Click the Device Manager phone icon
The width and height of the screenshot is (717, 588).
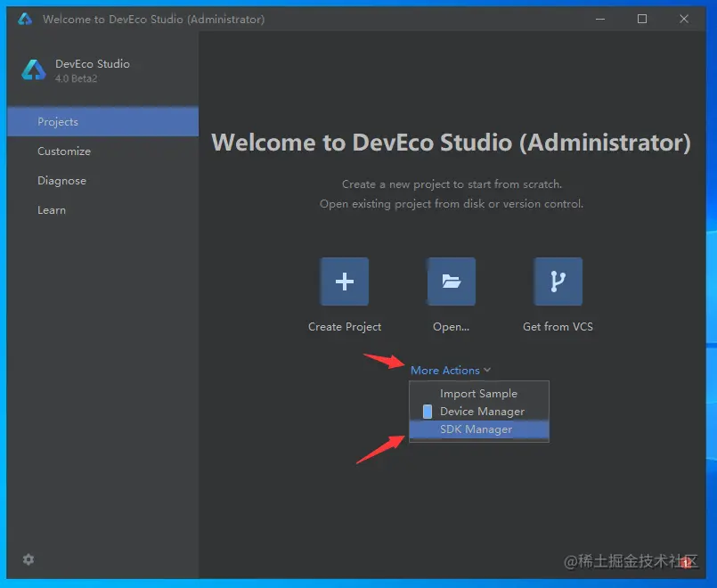[428, 412]
